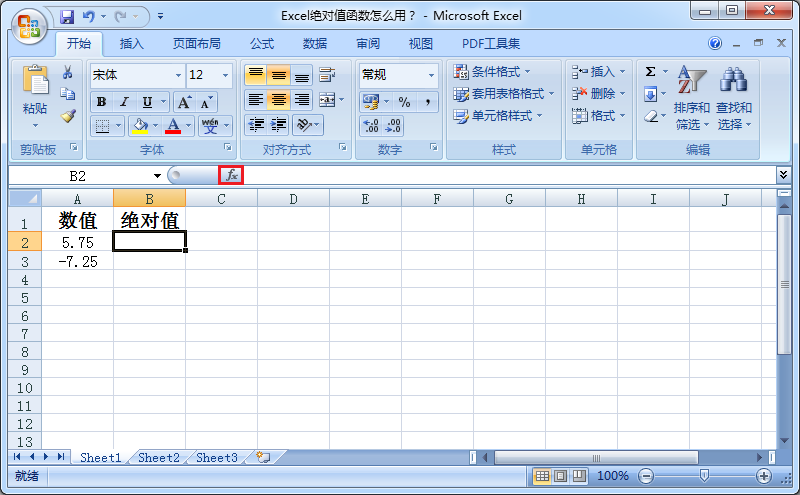The width and height of the screenshot is (800, 495).
Task: Open the Office button menu
Action: (29, 27)
